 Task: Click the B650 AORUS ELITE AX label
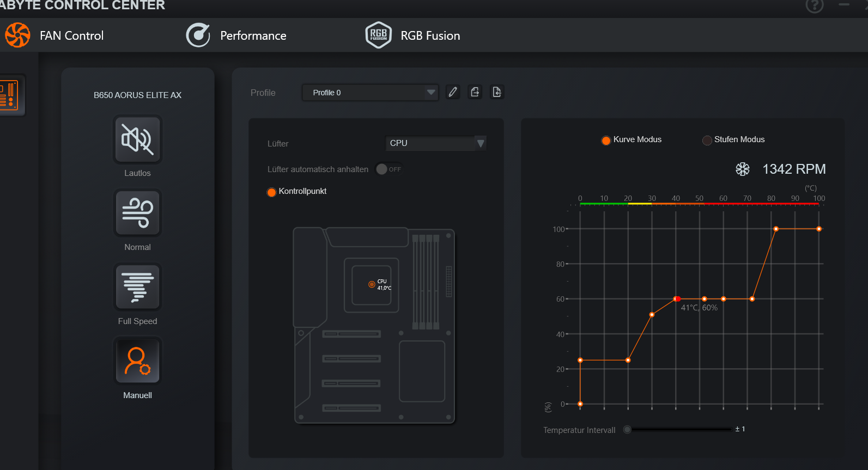[x=137, y=95]
